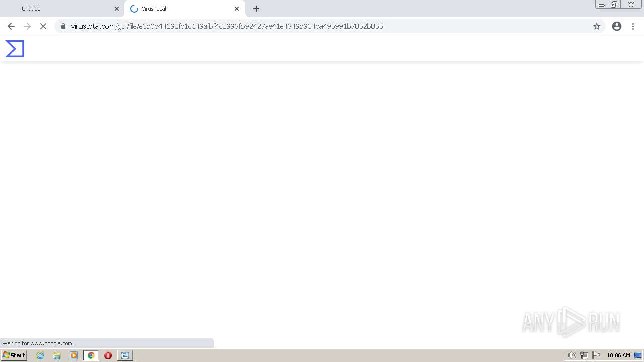Click the 10:06 AM clock

(x=618, y=355)
